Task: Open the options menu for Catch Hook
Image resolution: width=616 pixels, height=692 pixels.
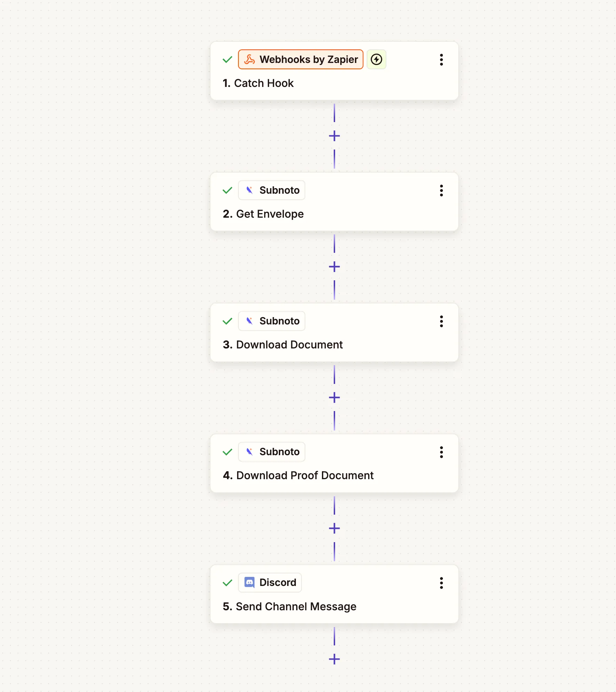Action: pos(441,59)
